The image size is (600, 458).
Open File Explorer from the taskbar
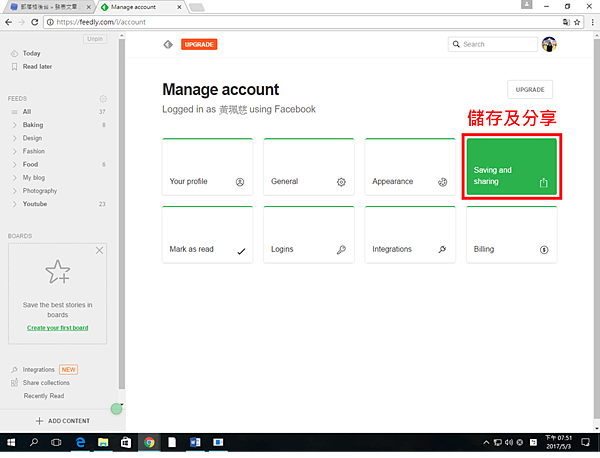point(103,442)
